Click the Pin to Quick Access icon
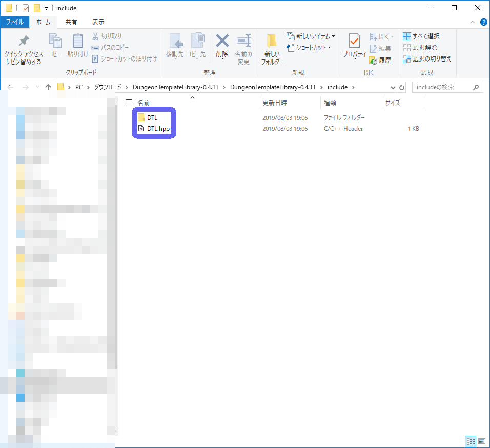This screenshot has width=490, height=448. coord(24,42)
